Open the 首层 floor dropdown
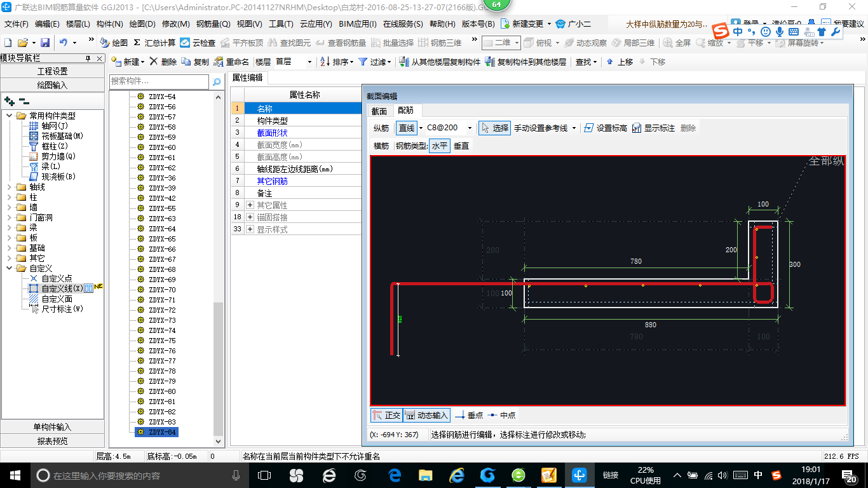This screenshot has width=868, height=488. [x=309, y=62]
